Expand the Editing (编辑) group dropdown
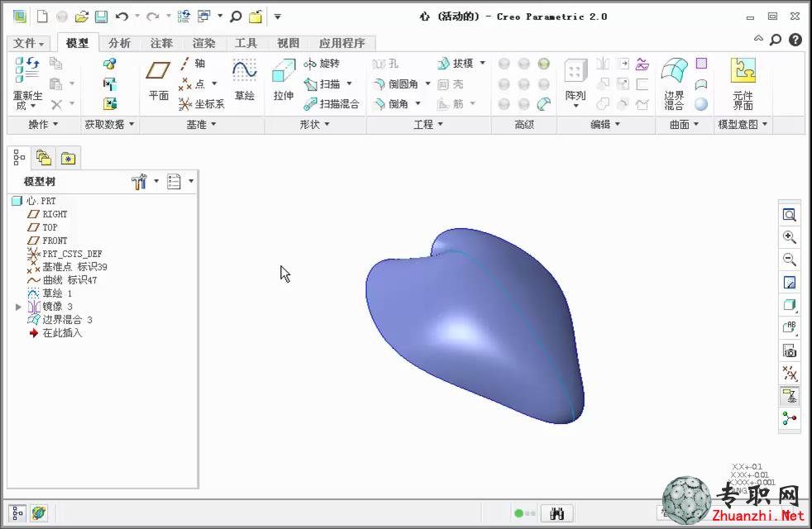The width and height of the screenshot is (812, 529). point(605,124)
